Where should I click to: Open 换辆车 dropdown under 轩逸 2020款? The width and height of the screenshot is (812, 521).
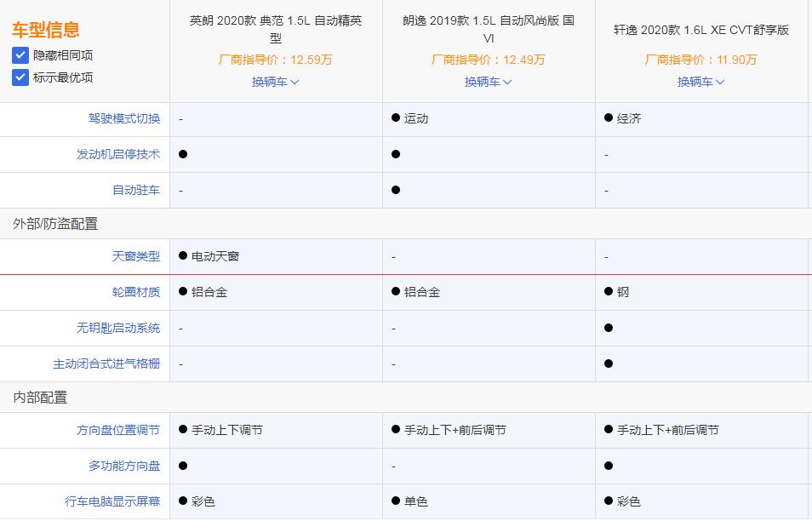click(700, 82)
